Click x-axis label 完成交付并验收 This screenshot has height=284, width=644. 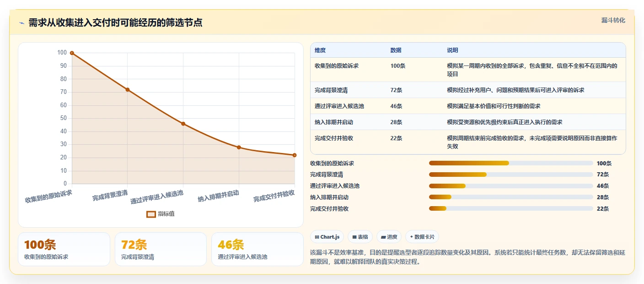(x=274, y=197)
